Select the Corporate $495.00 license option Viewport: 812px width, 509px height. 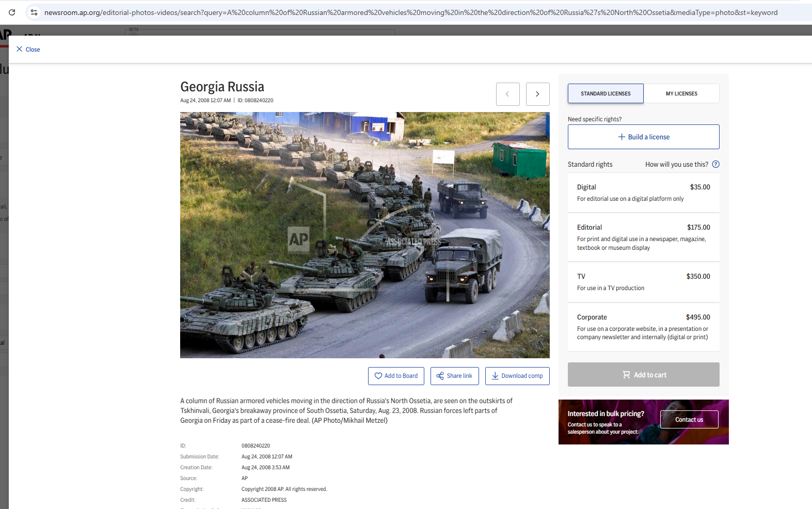[x=643, y=327]
